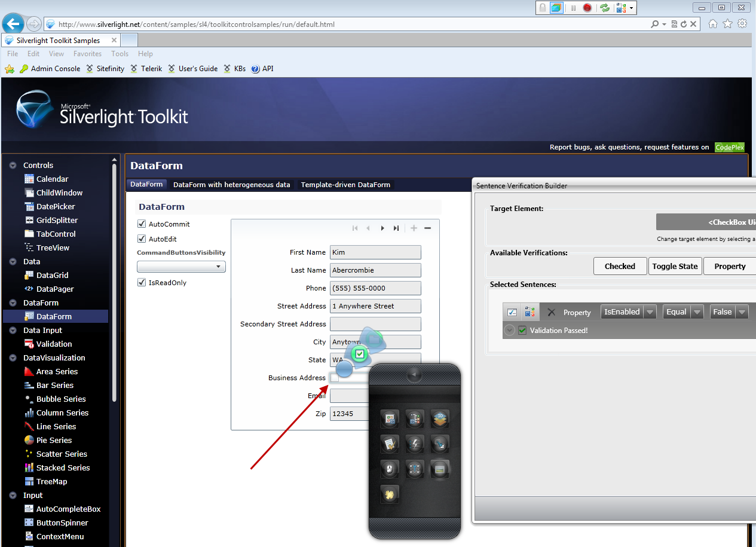Screen dimensions: 756x547
Task: Click the lightning bolt icon in popup menu
Action: pos(415,444)
